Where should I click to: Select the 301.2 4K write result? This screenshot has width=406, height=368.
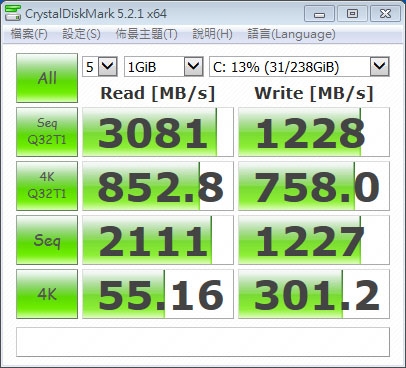314,294
